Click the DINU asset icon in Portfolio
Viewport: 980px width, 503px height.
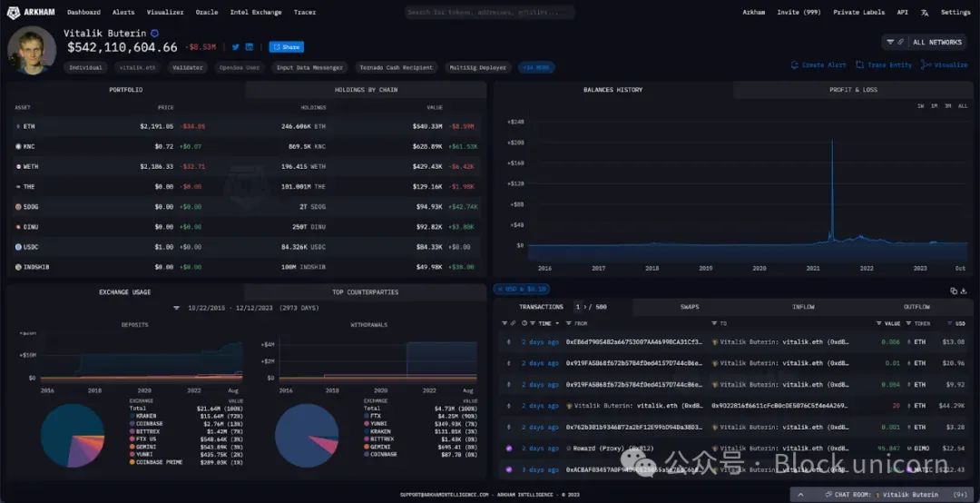point(18,226)
